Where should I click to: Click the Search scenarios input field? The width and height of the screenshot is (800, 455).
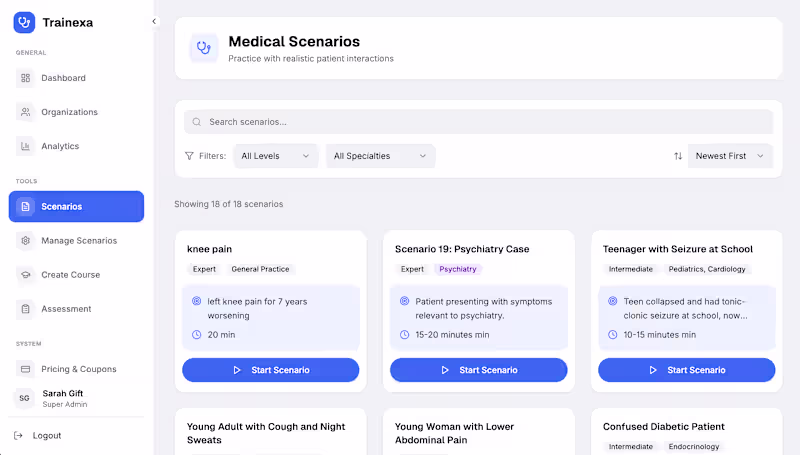point(480,122)
